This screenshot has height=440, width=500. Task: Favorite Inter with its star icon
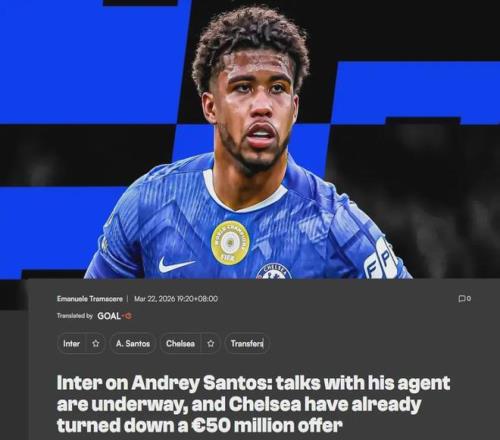pyautogui.click(x=96, y=343)
